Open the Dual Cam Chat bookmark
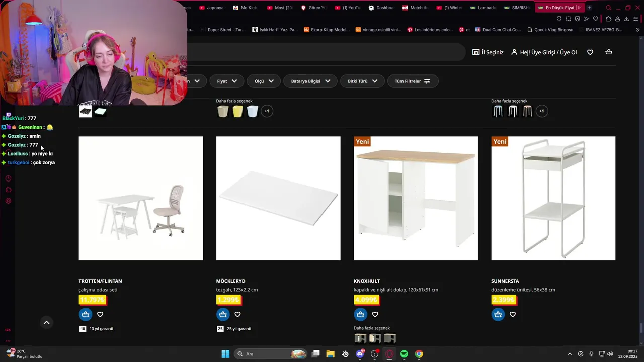Viewport: 644px width, 362px height. tap(498, 30)
